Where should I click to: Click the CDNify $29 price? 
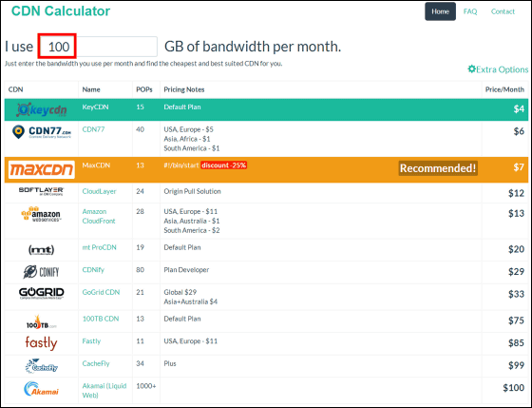pos(516,272)
